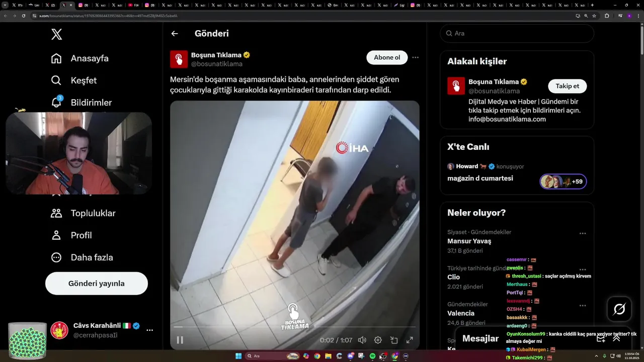Open Keşfet in the sidebar
The image size is (644, 362).
[74, 80]
